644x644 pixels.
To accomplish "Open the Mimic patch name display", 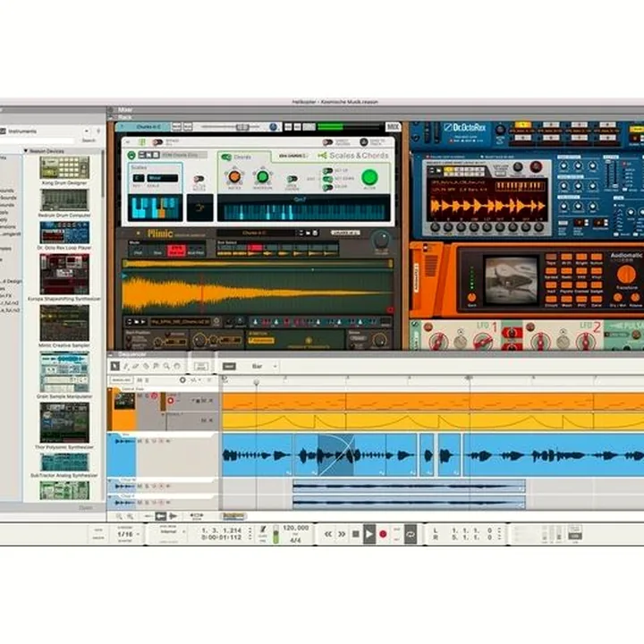I will pos(257,233).
